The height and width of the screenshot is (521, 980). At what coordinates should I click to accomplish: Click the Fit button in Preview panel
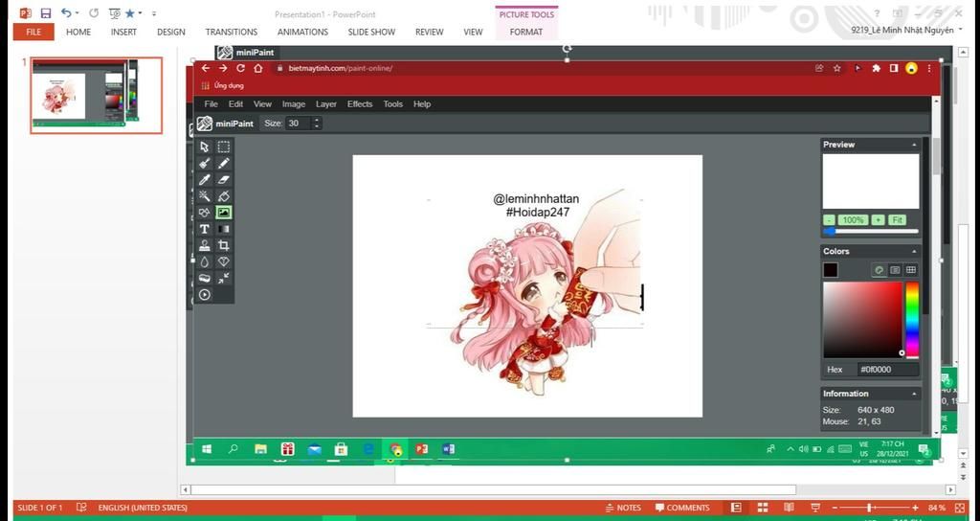tap(898, 220)
